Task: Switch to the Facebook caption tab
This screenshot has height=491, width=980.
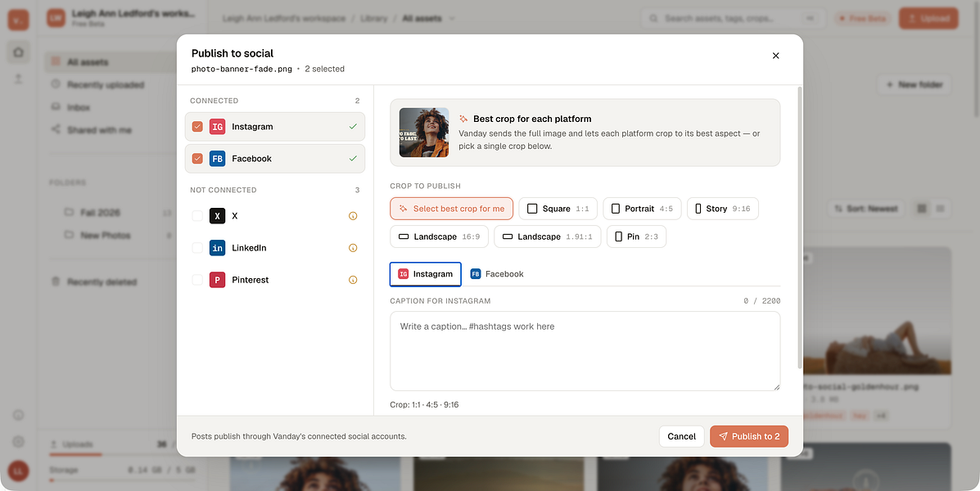Action: (497, 274)
